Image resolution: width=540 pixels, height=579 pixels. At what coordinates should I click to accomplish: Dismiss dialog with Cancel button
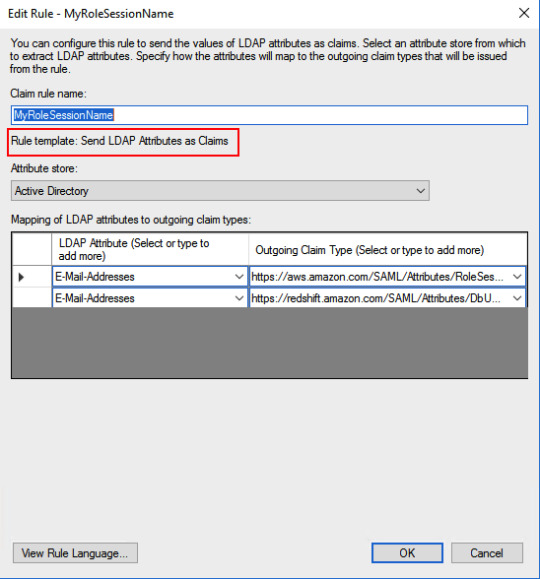tap(487, 553)
